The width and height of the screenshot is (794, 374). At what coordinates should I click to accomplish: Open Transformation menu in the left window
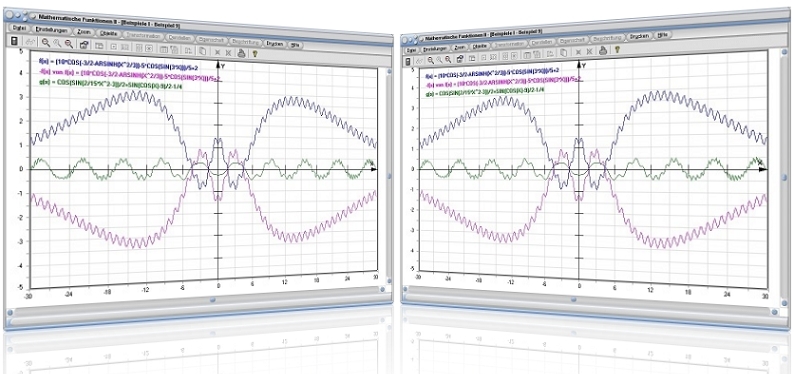pyautogui.click(x=144, y=35)
